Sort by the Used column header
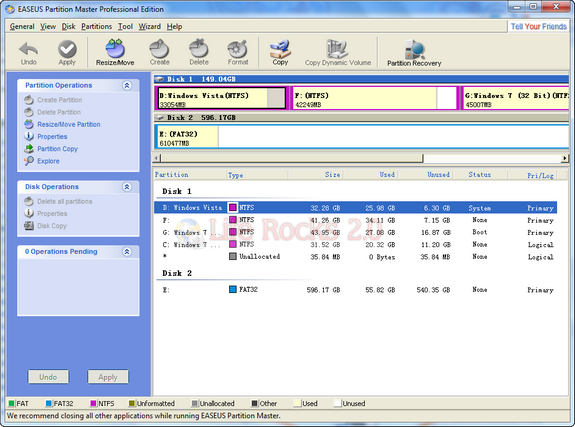 [370, 175]
